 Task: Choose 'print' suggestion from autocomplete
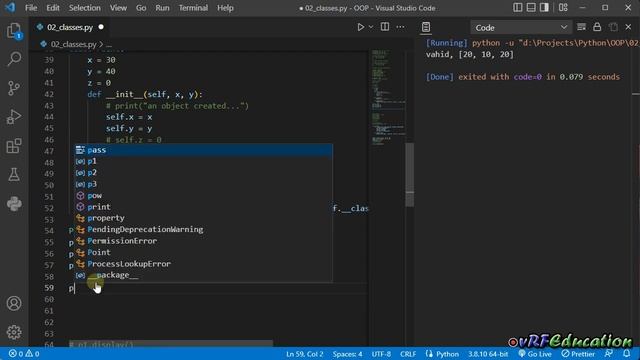pos(203,207)
